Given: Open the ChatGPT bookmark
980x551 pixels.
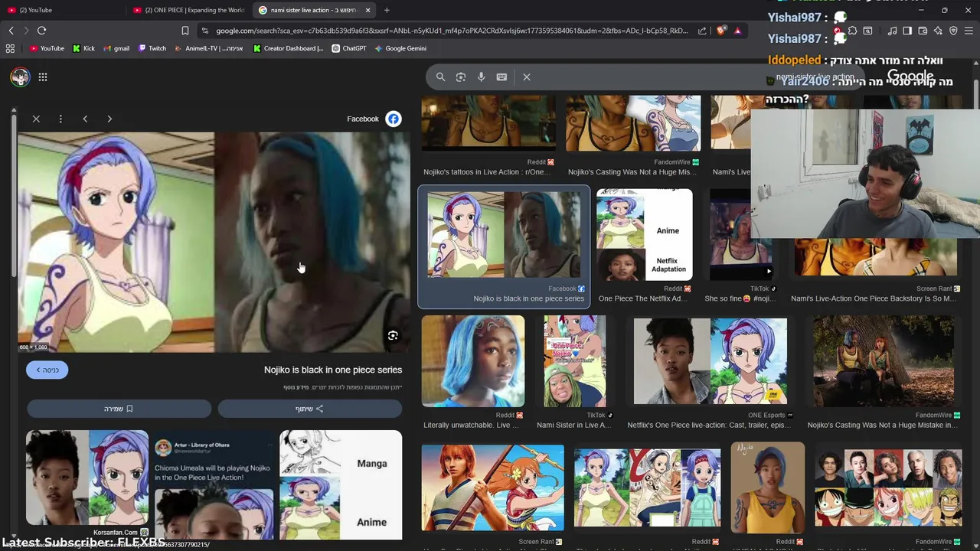Looking at the screenshot, I should coord(349,48).
